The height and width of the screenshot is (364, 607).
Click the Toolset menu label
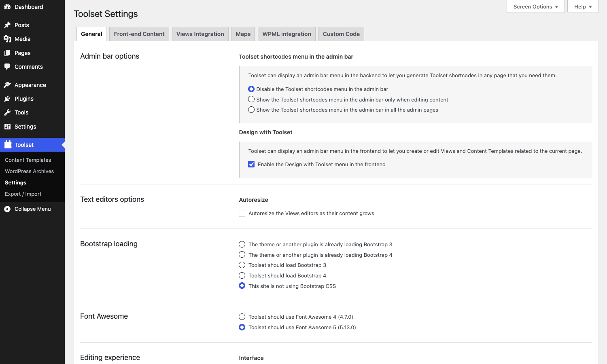24,145
